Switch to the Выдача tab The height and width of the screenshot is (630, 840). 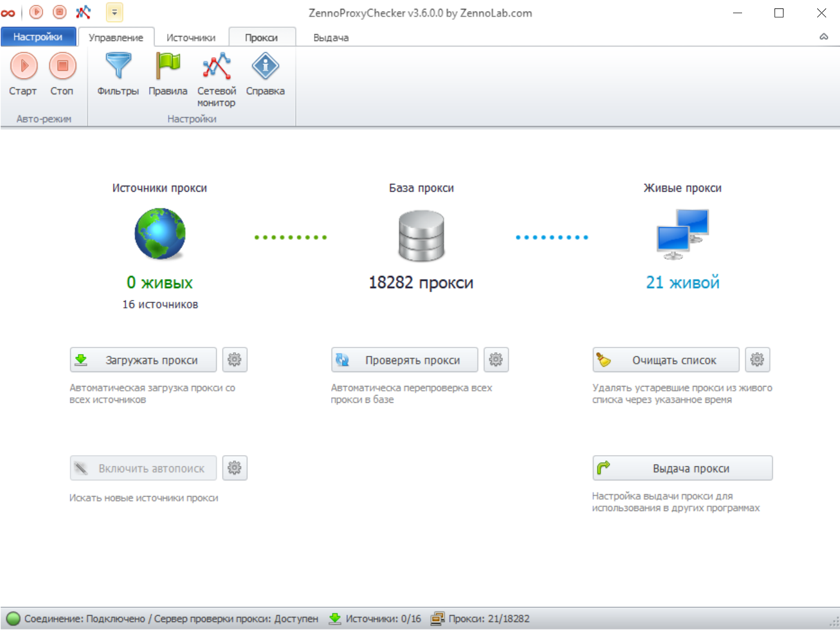click(330, 37)
